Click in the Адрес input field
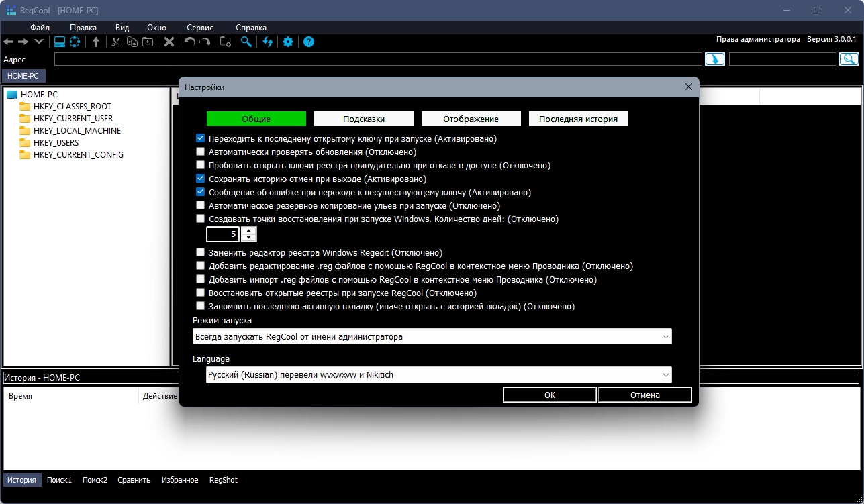The image size is (864, 504). (x=378, y=60)
